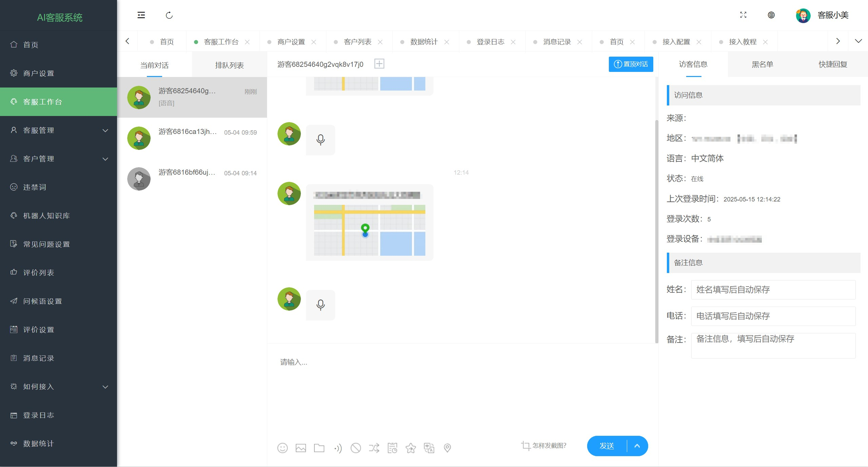Open the 快捷回复 tab
The width and height of the screenshot is (868, 467).
pos(833,64)
